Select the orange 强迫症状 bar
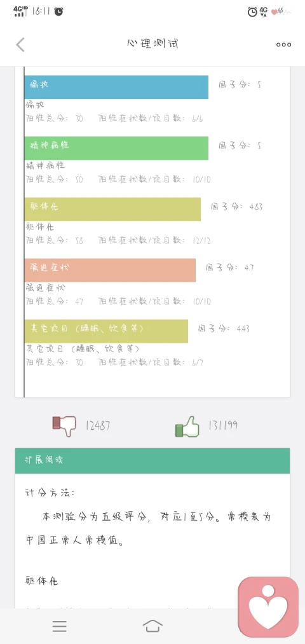305x644 pixels. [110, 270]
